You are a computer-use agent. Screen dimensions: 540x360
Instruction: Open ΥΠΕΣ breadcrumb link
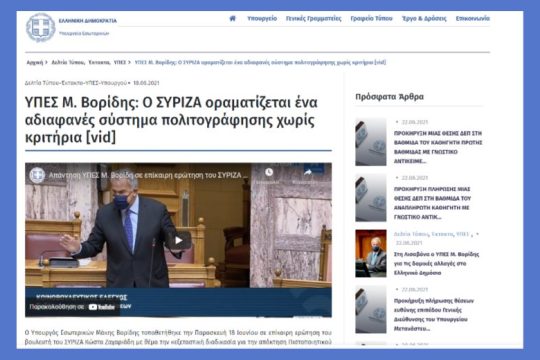point(120,62)
